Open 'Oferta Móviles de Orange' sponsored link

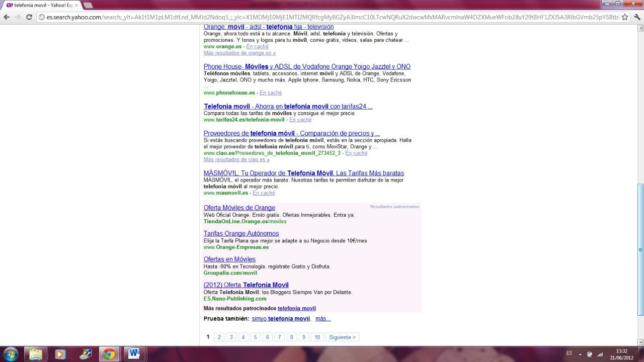239,208
